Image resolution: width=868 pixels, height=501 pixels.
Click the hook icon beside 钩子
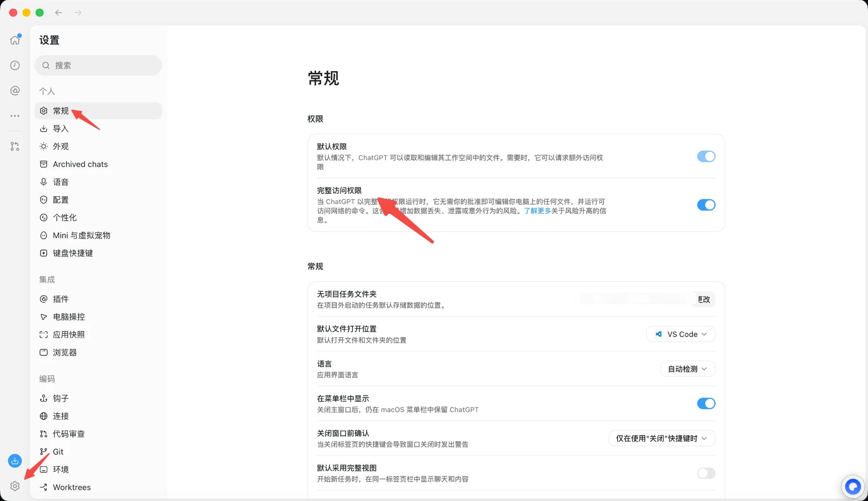pos(44,399)
